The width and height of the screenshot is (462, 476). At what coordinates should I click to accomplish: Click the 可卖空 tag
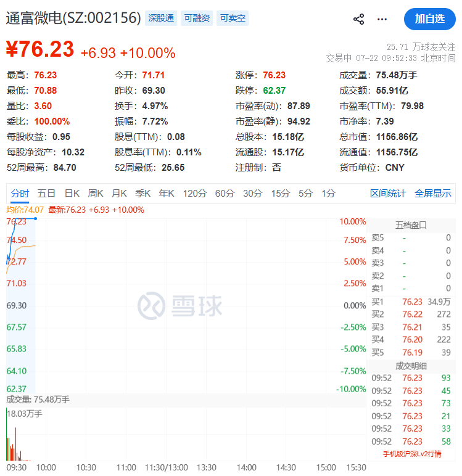(x=233, y=18)
